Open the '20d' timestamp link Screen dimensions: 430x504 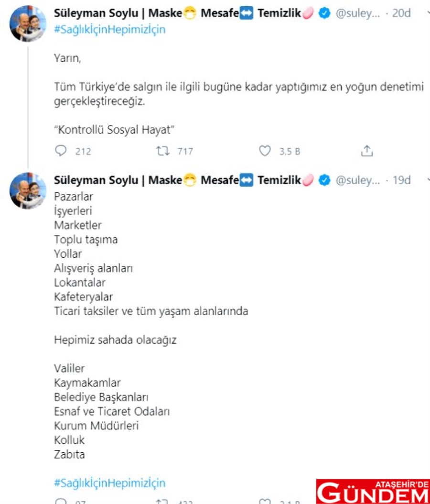coord(401,13)
